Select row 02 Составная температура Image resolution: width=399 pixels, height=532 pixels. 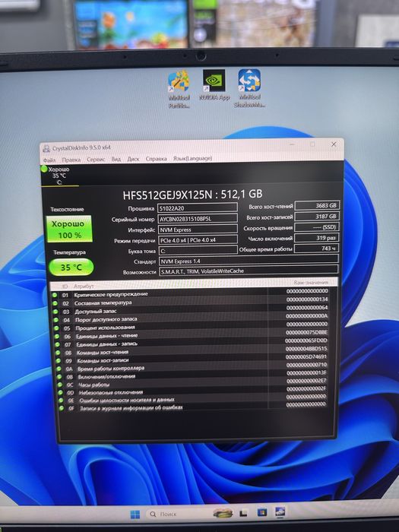click(x=194, y=302)
